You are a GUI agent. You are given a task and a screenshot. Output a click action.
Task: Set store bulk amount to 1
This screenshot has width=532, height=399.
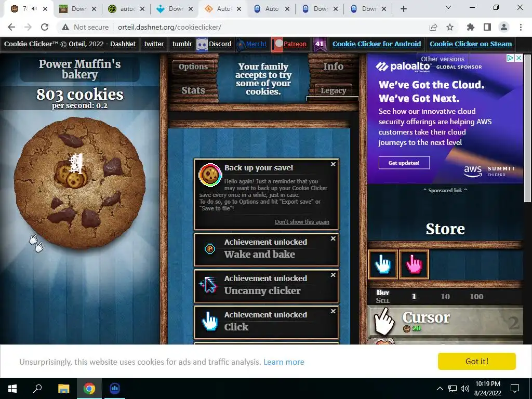coord(414,297)
